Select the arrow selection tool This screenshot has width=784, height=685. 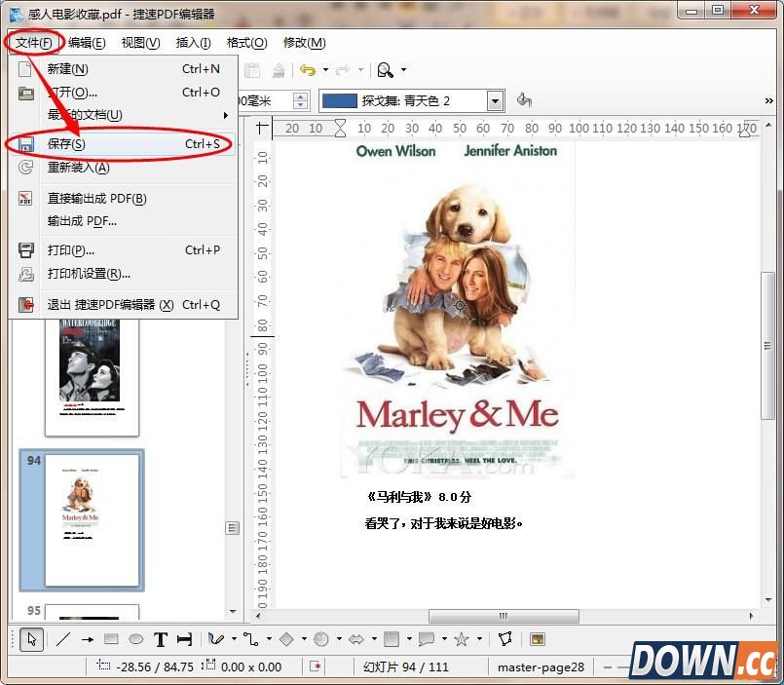(30, 639)
